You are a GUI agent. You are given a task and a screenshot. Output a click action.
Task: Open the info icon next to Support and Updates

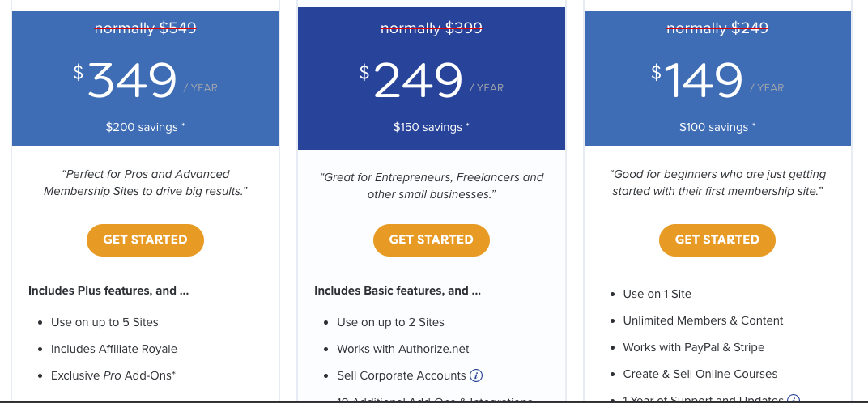(x=794, y=399)
